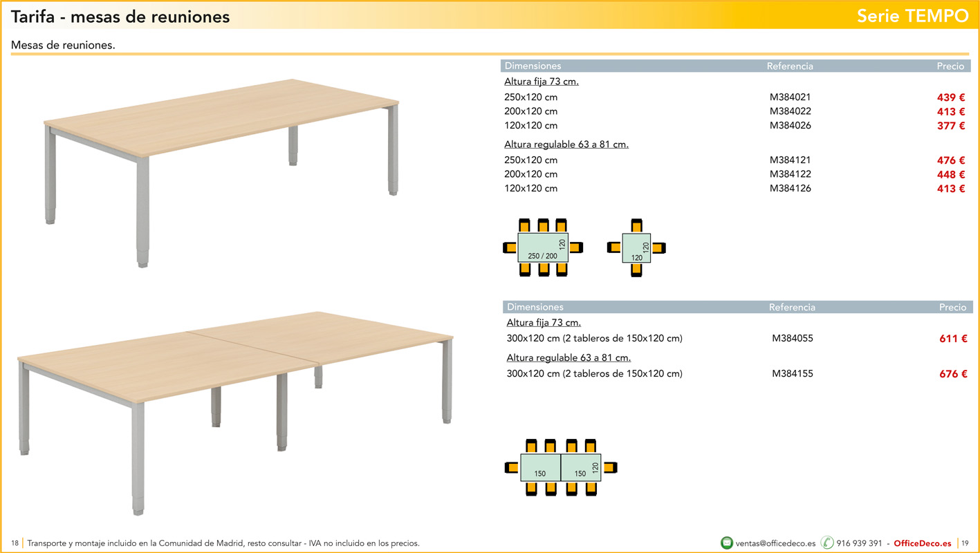Click the Mesas de reuniones subtitle
Screen dimensions: 980x553
(63, 45)
